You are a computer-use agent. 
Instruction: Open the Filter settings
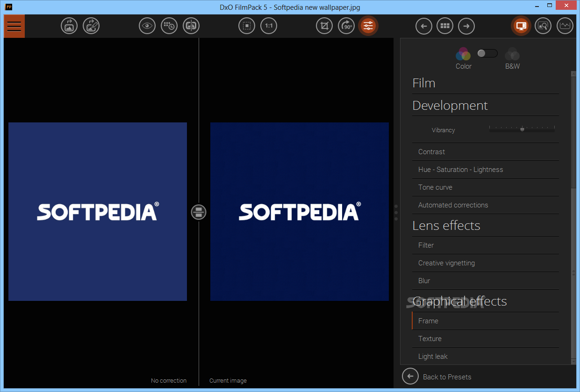(x=486, y=245)
